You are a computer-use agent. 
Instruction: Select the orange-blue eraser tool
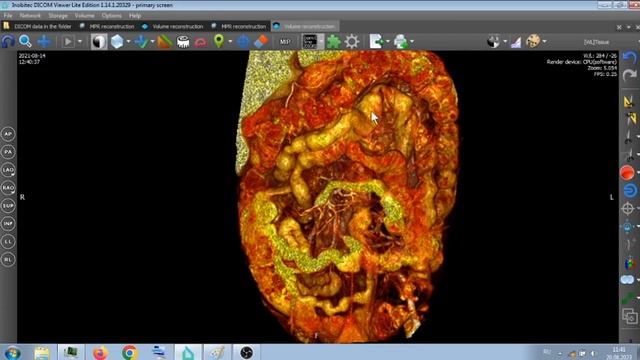click(x=261, y=42)
